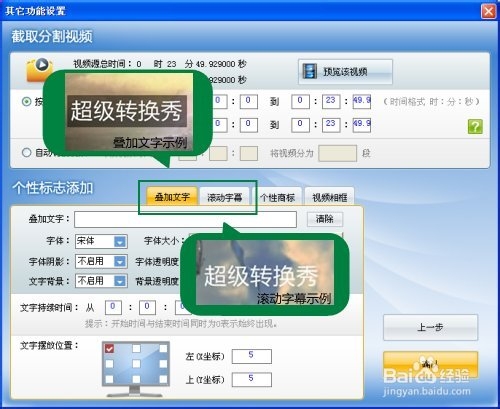Open 个性商标 tab
This screenshot has height=409, width=500.
[277, 197]
